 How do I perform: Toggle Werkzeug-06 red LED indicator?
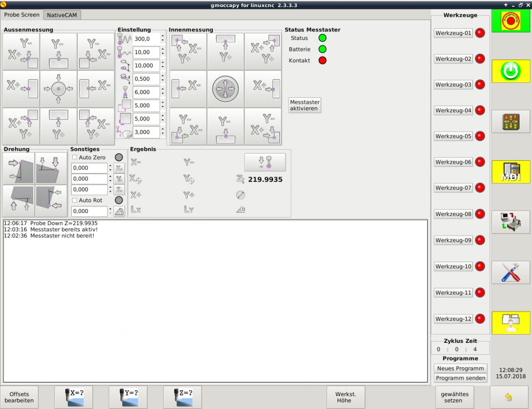click(x=480, y=162)
